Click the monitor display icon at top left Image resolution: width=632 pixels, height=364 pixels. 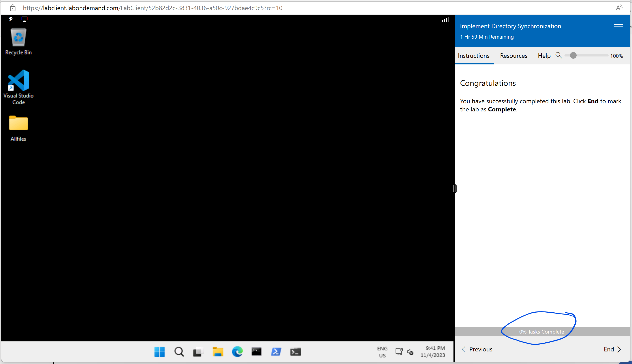(x=24, y=19)
